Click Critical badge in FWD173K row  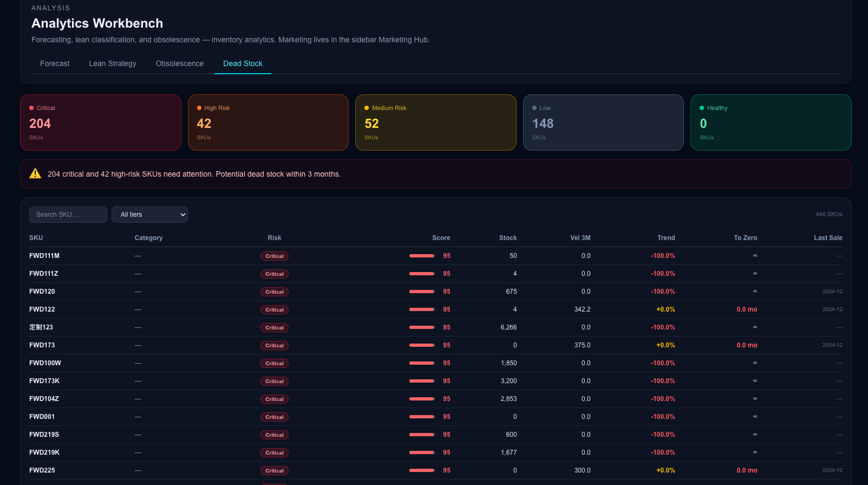coord(275,381)
